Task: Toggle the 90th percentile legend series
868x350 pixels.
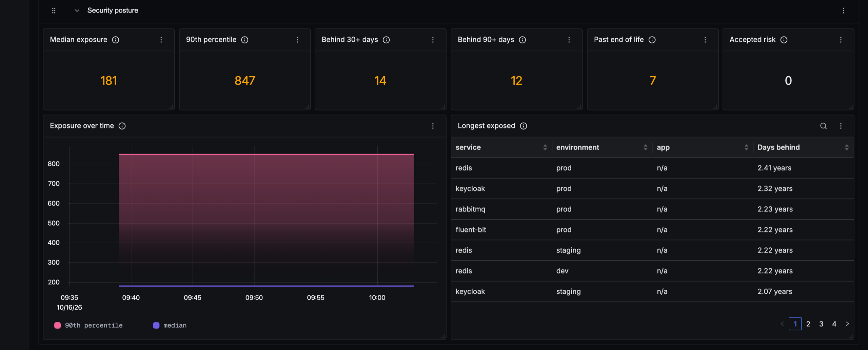Action: click(x=88, y=325)
